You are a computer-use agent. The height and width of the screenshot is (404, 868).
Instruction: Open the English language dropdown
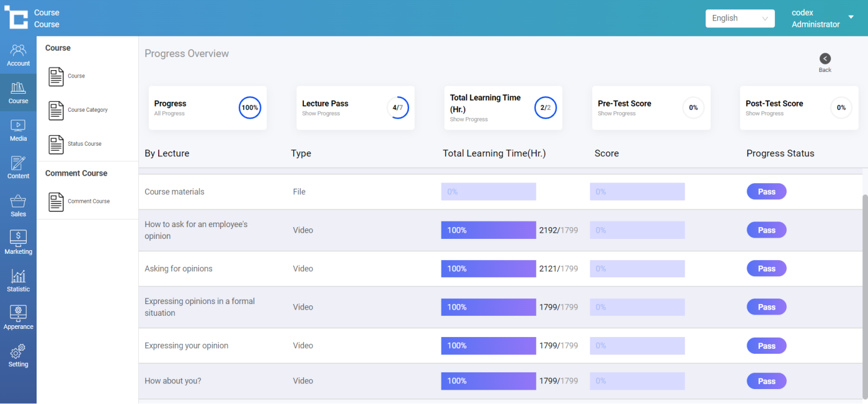(x=740, y=19)
